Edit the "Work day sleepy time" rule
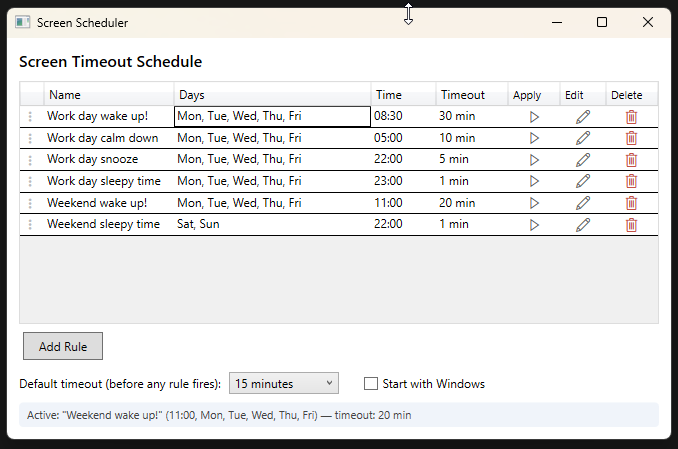678x449 pixels. click(583, 181)
